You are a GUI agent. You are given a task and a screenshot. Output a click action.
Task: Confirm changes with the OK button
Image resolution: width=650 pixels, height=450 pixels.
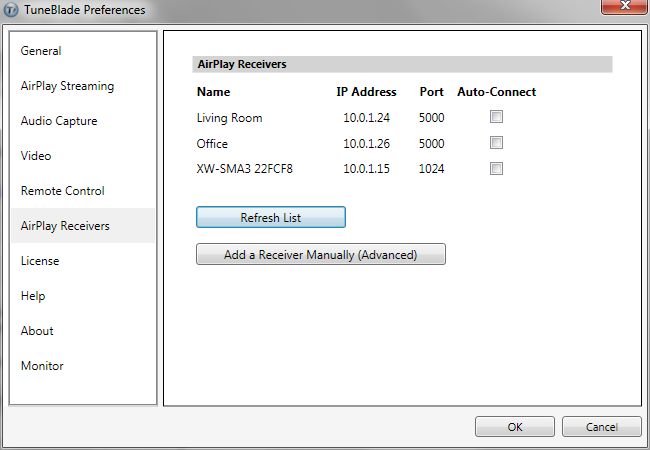coord(515,427)
